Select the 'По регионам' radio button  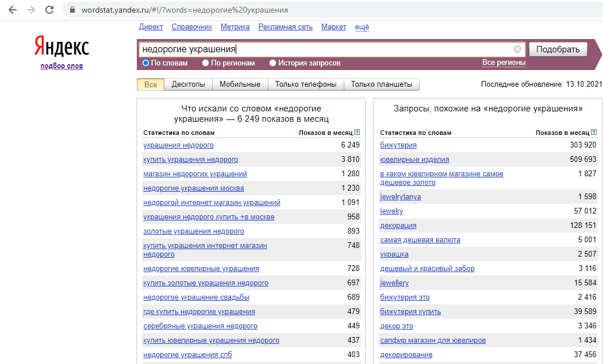206,63
